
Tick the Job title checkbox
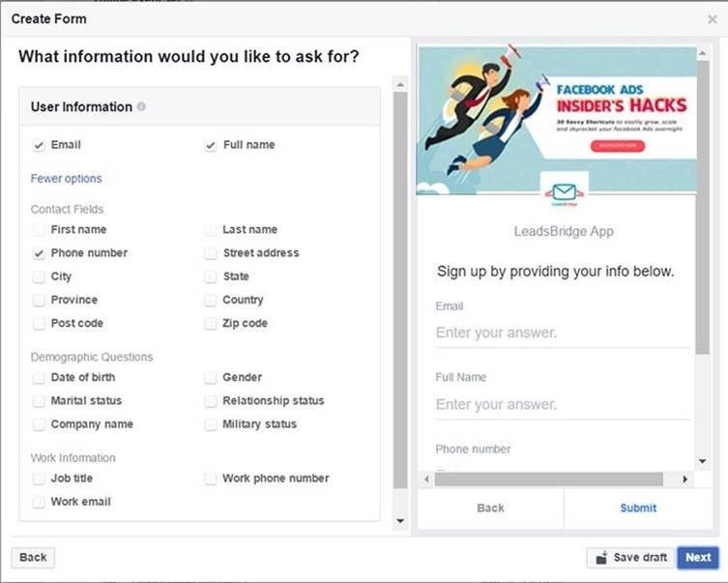pos(39,479)
